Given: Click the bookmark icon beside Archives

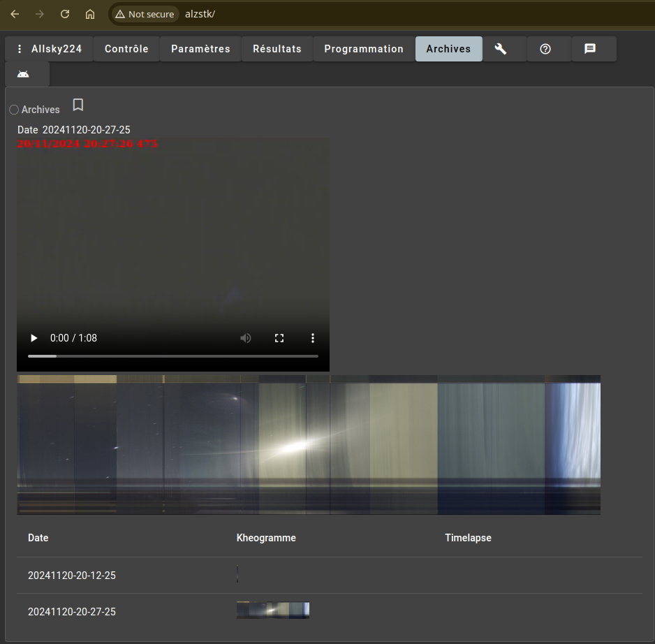Looking at the screenshot, I should pos(78,105).
